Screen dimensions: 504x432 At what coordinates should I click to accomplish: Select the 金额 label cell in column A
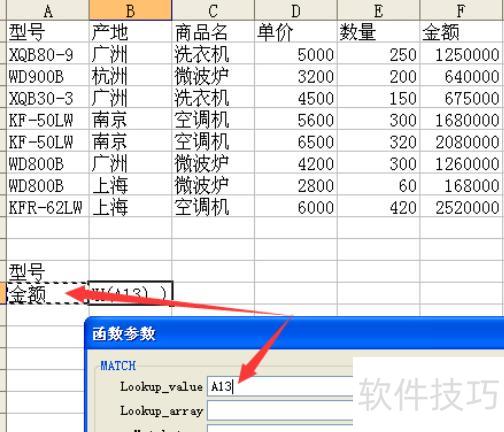click(48, 293)
